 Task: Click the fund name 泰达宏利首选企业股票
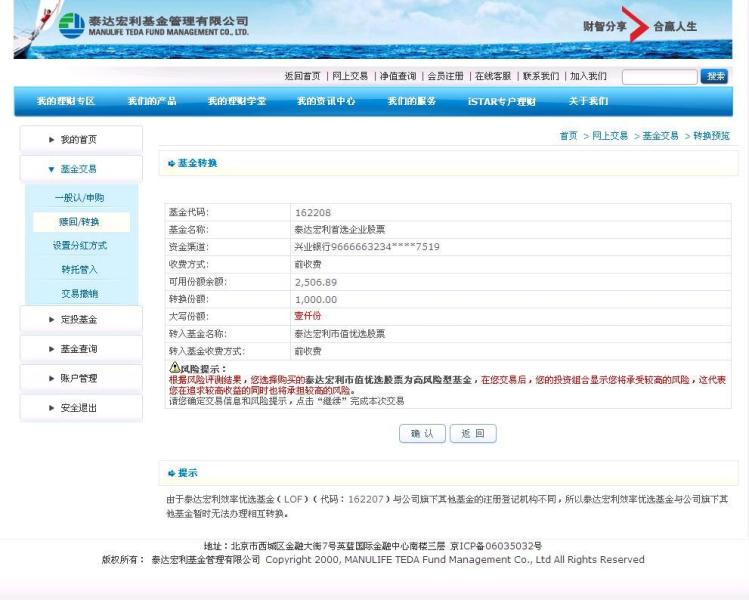(x=340, y=230)
